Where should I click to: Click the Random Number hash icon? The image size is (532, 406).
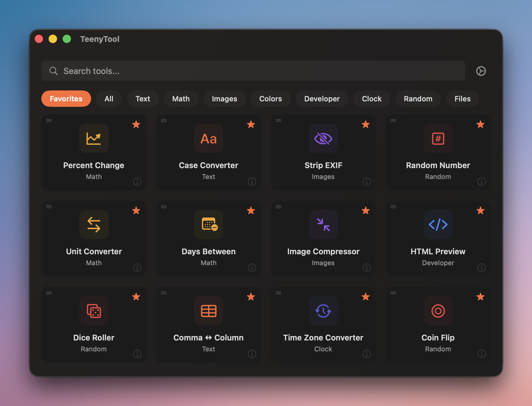(438, 139)
